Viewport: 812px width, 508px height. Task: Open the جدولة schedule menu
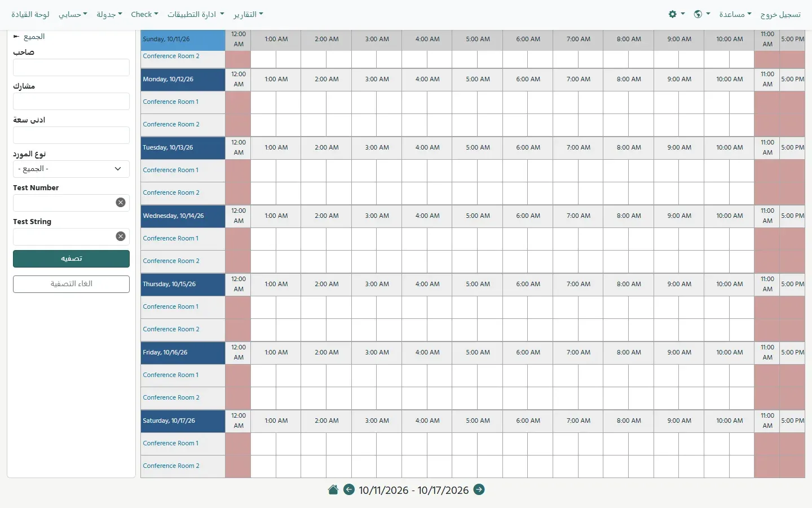[109, 14]
